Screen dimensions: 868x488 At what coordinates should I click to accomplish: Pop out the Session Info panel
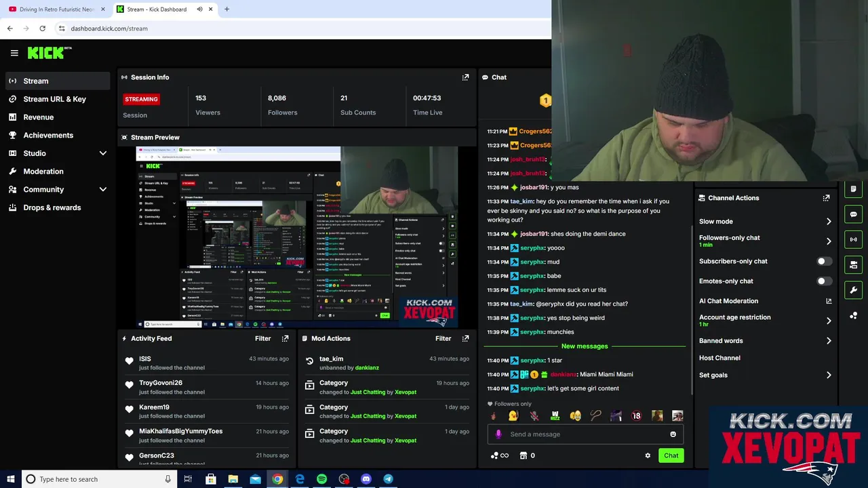pyautogui.click(x=465, y=77)
